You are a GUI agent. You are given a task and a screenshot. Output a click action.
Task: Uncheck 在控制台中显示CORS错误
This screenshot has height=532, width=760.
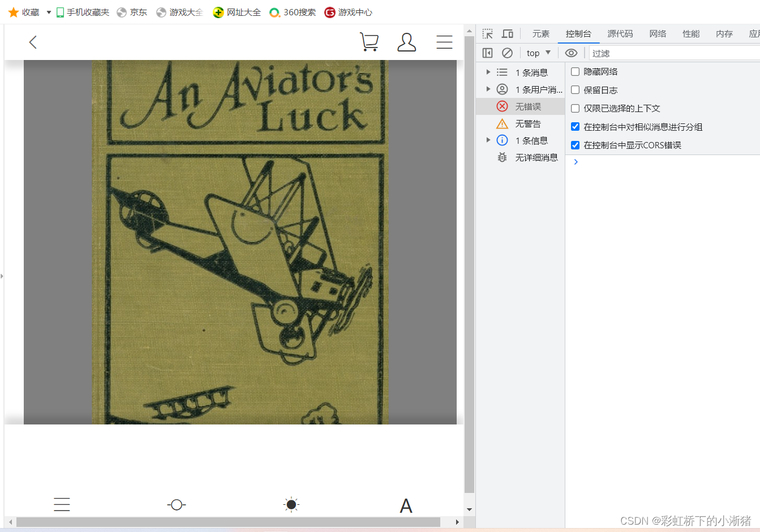point(575,145)
